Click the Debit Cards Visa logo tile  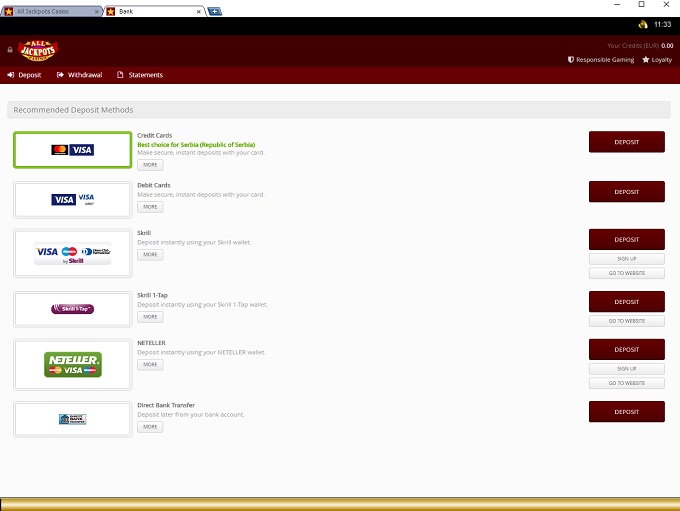coord(72,199)
